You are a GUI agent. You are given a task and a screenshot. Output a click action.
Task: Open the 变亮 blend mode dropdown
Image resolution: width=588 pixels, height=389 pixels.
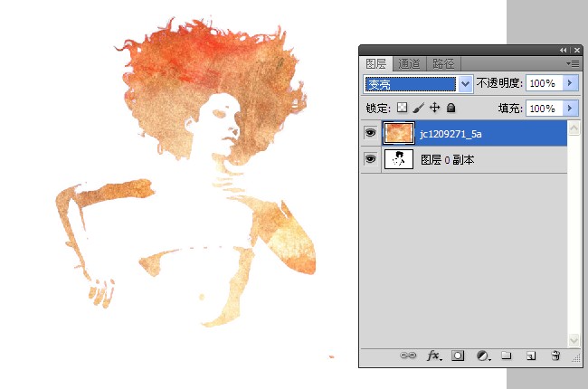pyautogui.click(x=466, y=83)
